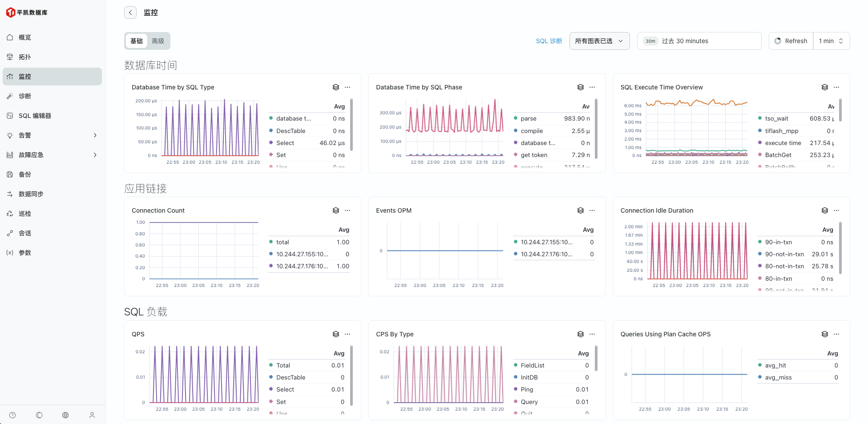Click layers icon on Connection Idle Duration panel
868x424 pixels.
pos(824,210)
